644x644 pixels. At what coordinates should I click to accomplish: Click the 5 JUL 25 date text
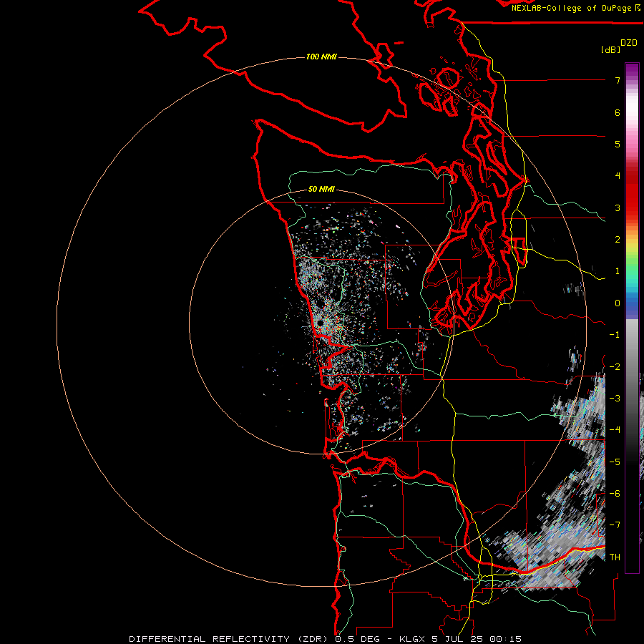point(457,639)
